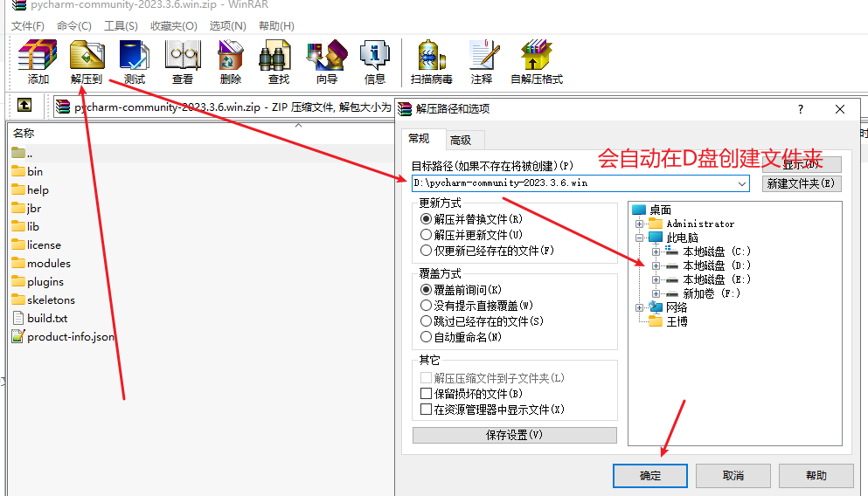Select the modules folder in the list
This screenshot has height=496, width=868.
pos(41,263)
